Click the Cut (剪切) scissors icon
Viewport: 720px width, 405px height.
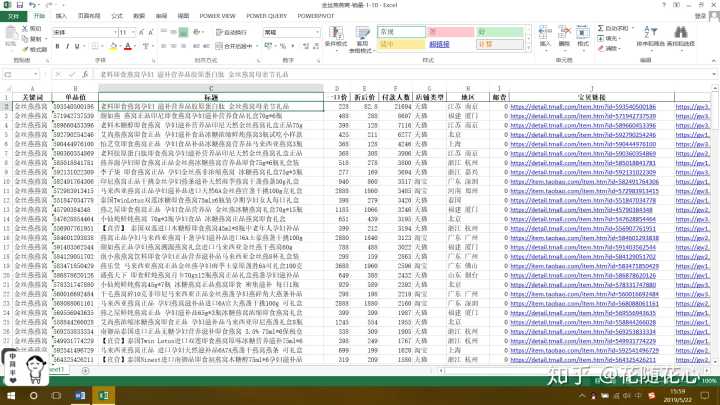(36, 30)
